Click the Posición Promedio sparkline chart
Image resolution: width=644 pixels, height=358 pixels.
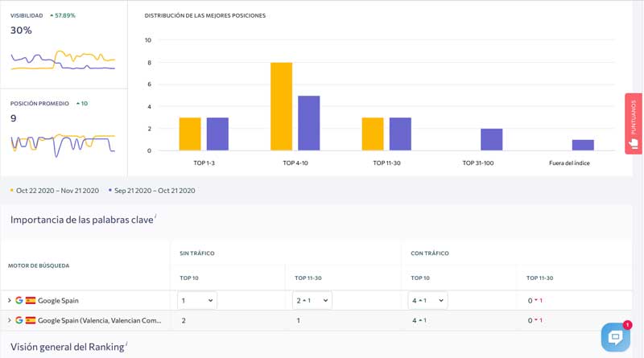63,143
